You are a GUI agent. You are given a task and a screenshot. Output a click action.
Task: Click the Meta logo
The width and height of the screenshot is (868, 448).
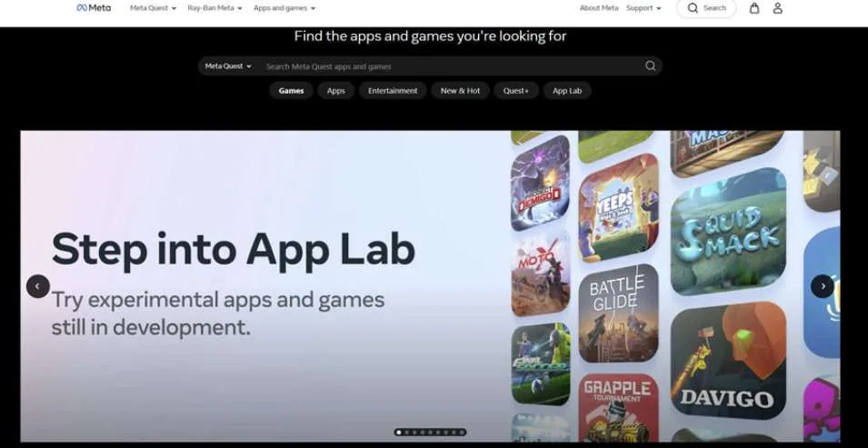(94, 8)
